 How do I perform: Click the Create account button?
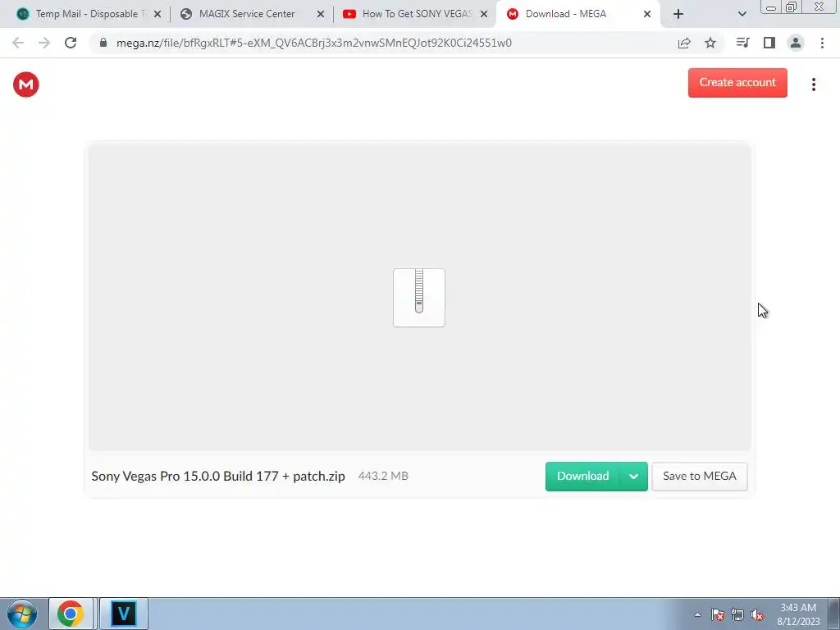pos(737,83)
